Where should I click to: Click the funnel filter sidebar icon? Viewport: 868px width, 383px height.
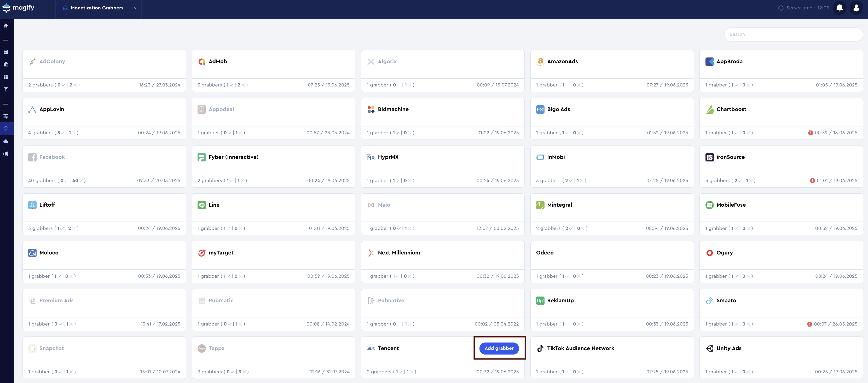[6, 89]
